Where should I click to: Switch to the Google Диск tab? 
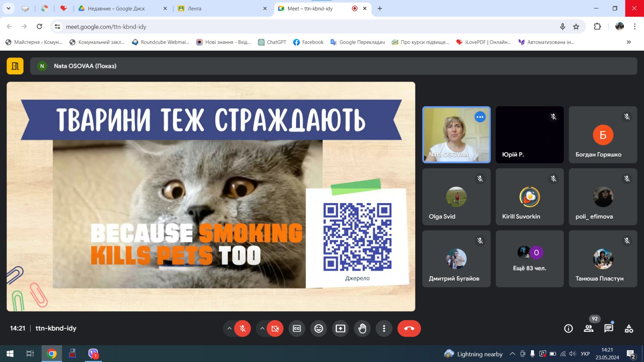tap(116, 8)
